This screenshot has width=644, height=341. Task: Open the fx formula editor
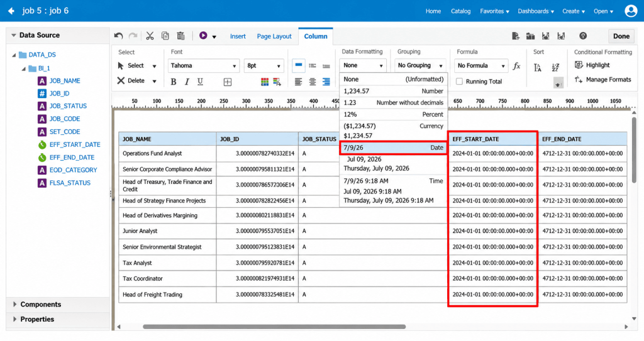coord(517,66)
